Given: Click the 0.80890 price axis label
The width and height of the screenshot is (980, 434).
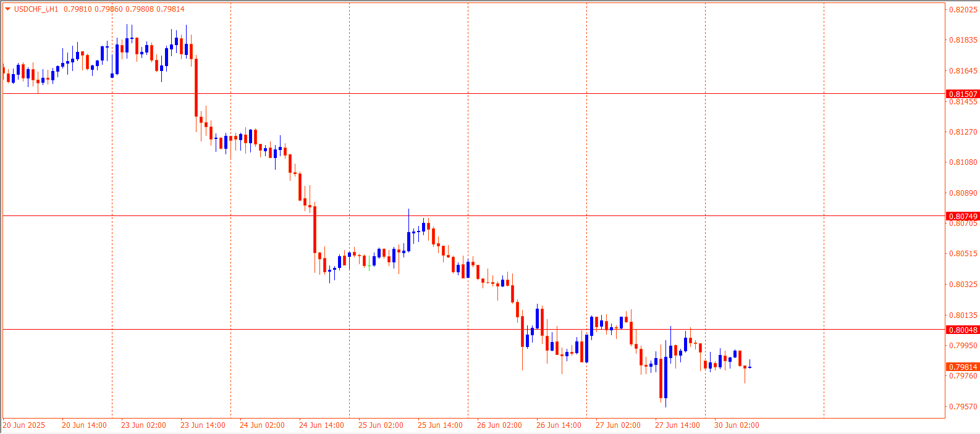Looking at the screenshot, I should (963, 193).
